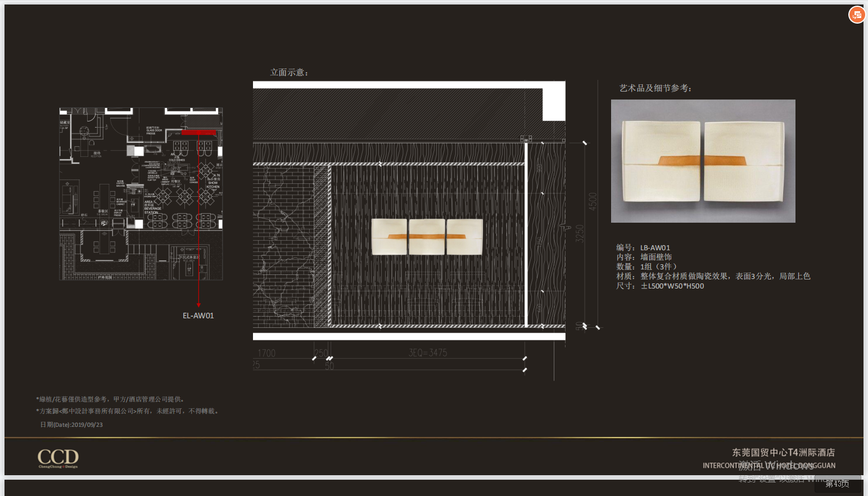Click the text 墙面壁饰
868x496 pixels.
pos(656,257)
